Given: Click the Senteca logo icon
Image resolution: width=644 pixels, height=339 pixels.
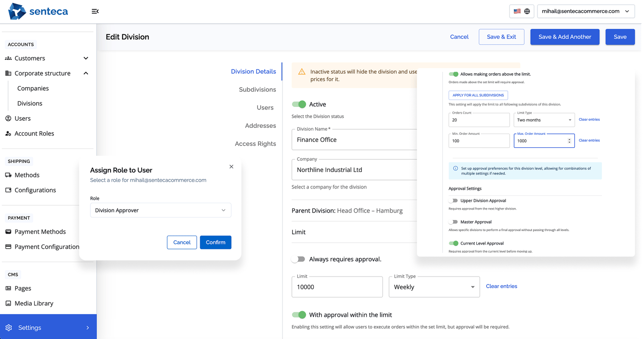Looking at the screenshot, I should pyautogui.click(x=17, y=11).
